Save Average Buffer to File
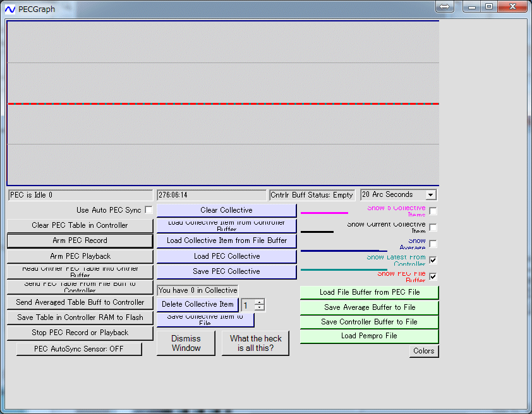This screenshot has height=414, width=532. (370, 307)
